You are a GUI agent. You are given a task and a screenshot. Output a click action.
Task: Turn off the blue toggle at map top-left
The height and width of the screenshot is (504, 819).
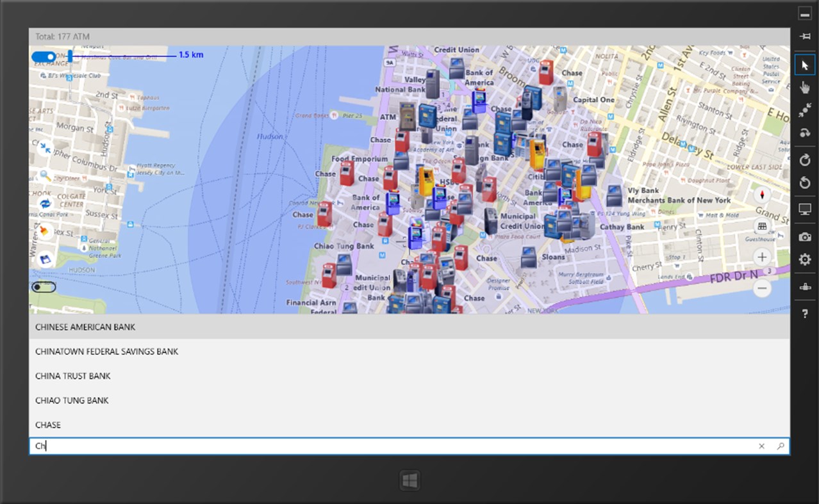[x=44, y=57]
